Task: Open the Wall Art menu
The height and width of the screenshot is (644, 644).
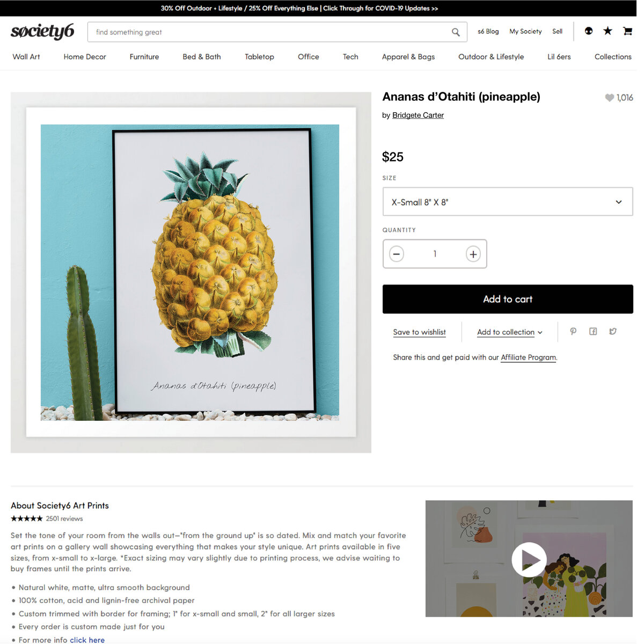Action: click(x=26, y=57)
